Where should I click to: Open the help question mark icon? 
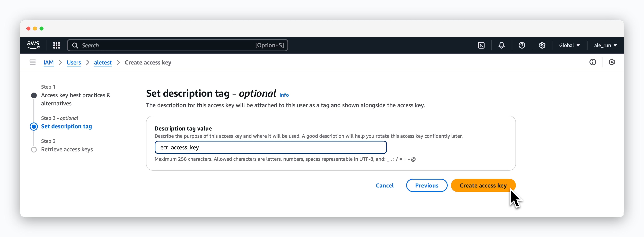[522, 45]
